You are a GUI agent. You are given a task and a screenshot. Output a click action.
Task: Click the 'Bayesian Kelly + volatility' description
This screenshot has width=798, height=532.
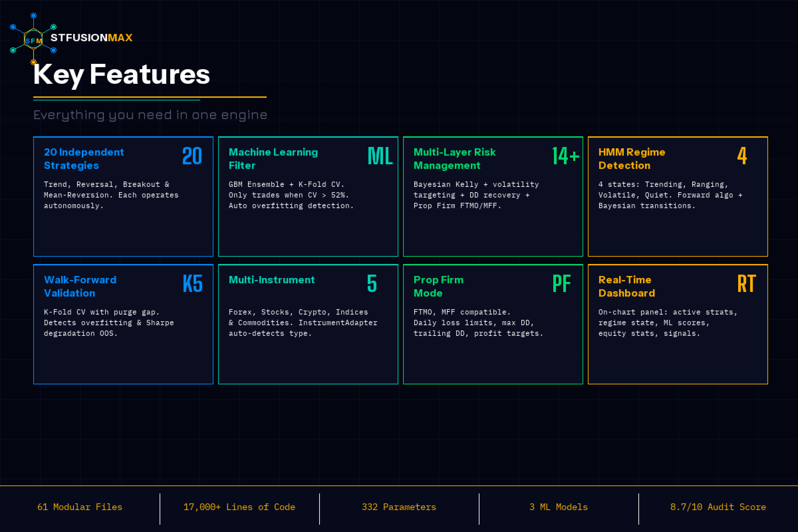pyautogui.click(x=476, y=195)
